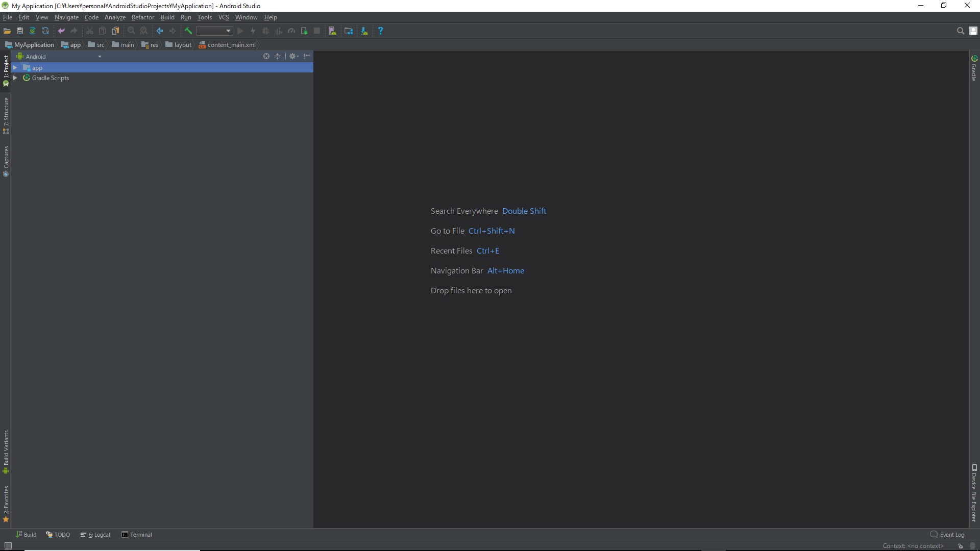Click the Replace toolbar icon
This screenshot has height=551, width=980.
pos(144,31)
